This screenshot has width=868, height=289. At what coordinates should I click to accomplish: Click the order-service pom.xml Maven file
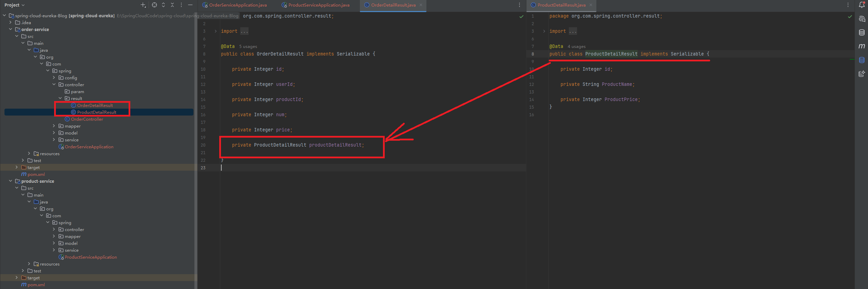(x=36, y=175)
